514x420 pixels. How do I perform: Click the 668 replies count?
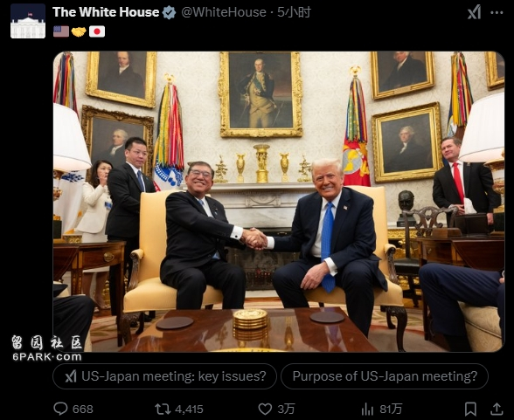[x=82, y=410]
